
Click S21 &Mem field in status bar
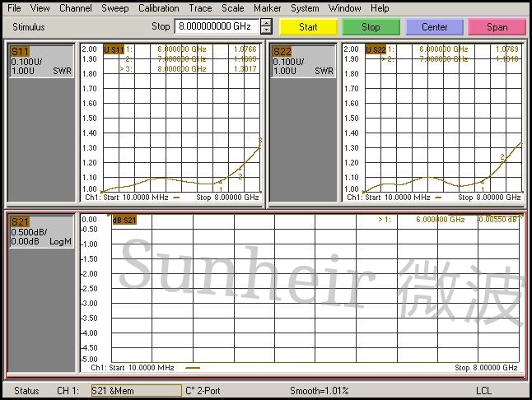click(137, 390)
